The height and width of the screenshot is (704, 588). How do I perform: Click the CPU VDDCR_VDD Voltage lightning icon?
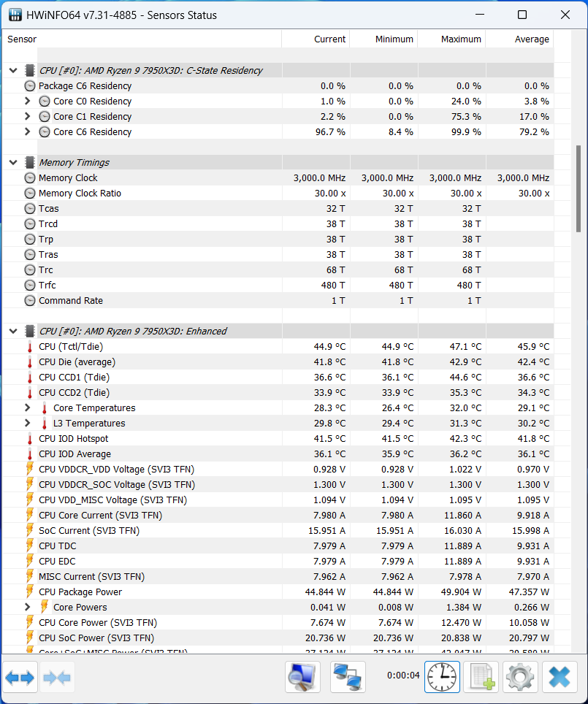click(30, 469)
